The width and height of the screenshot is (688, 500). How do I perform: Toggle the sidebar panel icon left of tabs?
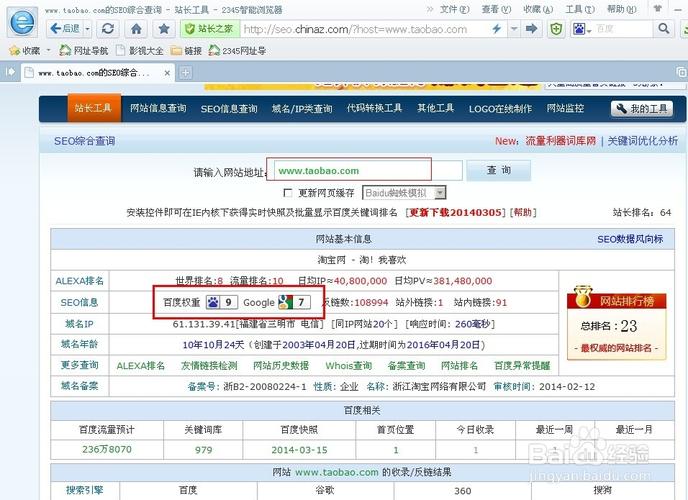(10, 71)
